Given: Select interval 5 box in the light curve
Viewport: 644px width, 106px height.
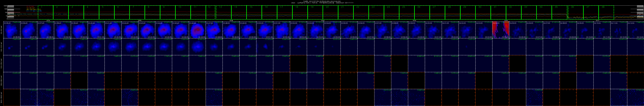Looking at the screenshot, I should click(x=107, y=13).
